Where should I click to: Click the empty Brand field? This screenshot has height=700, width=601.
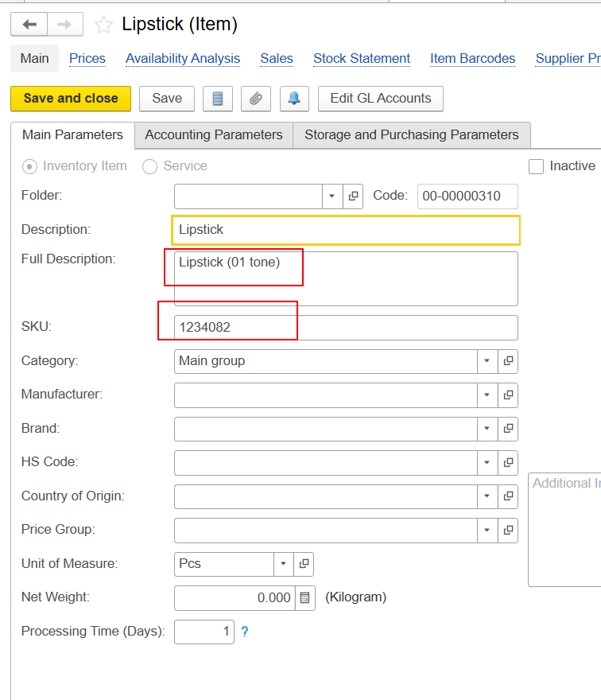pyautogui.click(x=326, y=429)
